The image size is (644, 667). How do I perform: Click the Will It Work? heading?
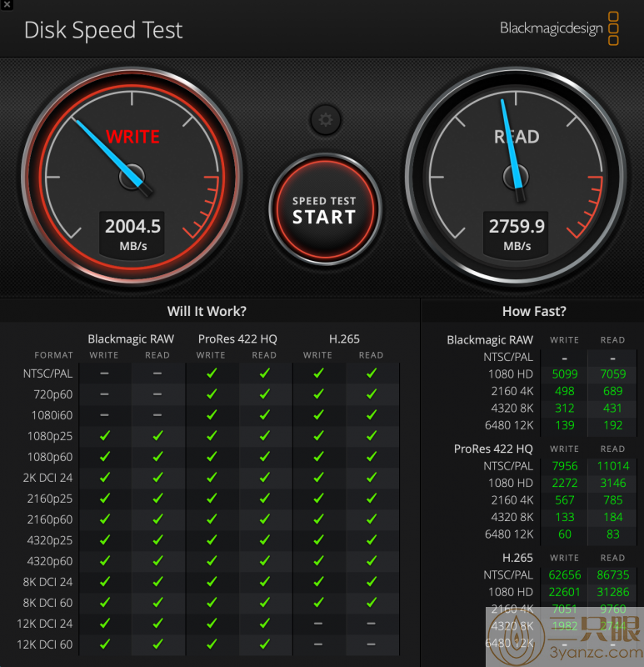point(207,311)
